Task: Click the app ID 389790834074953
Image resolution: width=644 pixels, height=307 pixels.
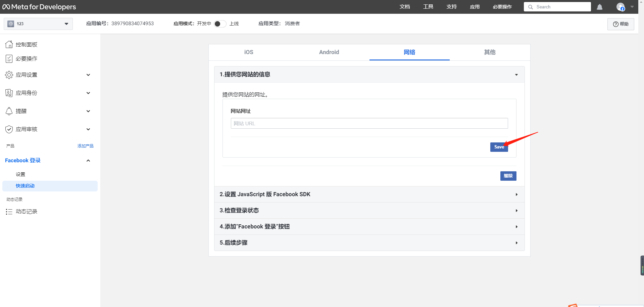Action: click(133, 24)
